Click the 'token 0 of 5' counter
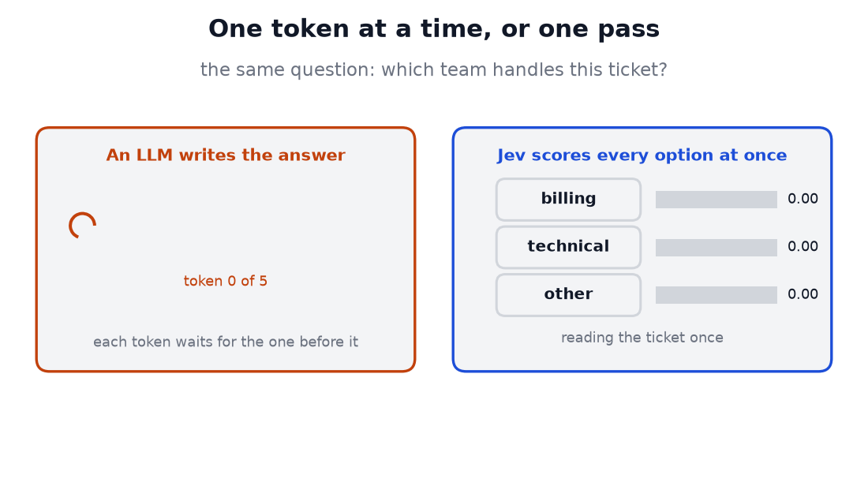Viewport: 868px width, 486px height. (x=226, y=281)
